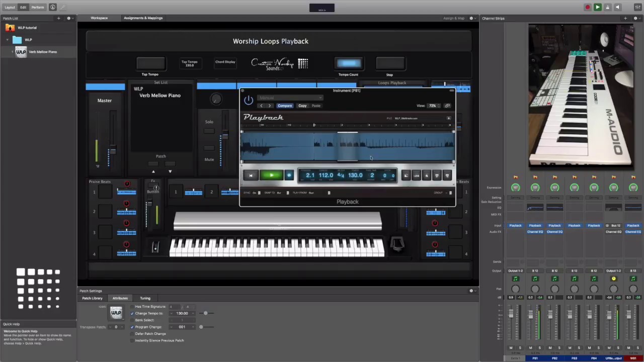Collapse the WLP folder disclosure triangle

click(x=8, y=40)
